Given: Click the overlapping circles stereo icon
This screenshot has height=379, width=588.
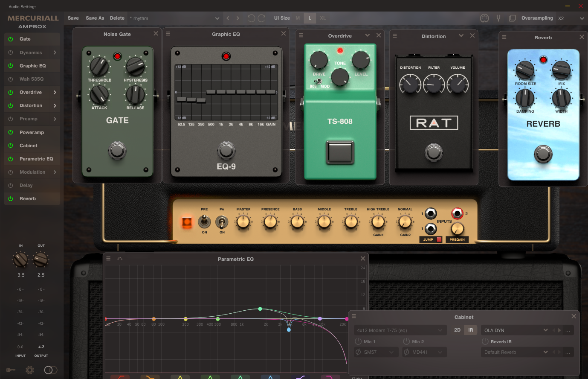Looking at the screenshot, I should tap(50, 370).
